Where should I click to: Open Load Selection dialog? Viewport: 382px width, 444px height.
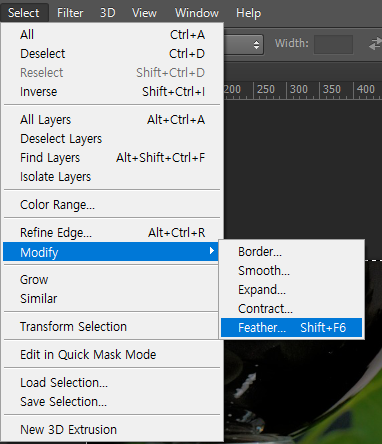[x=113, y=383]
